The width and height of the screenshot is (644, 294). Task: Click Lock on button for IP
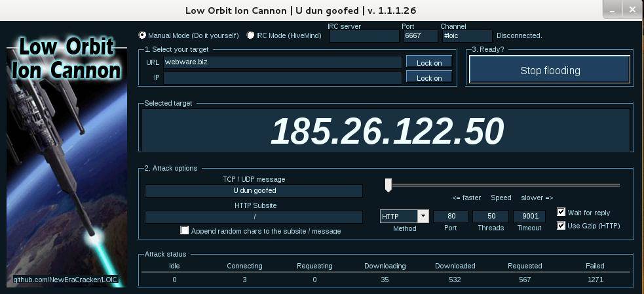(429, 77)
